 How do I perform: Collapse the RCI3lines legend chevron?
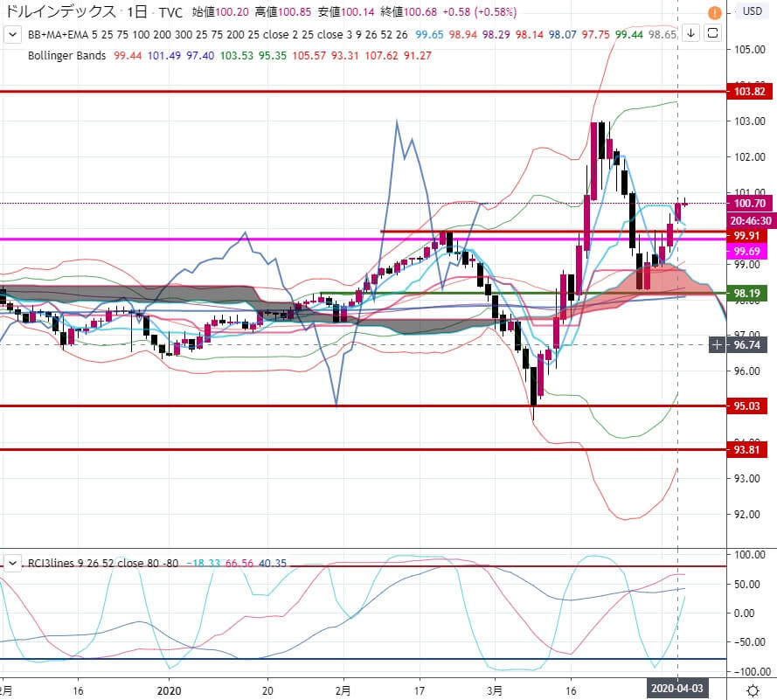tap(12, 564)
